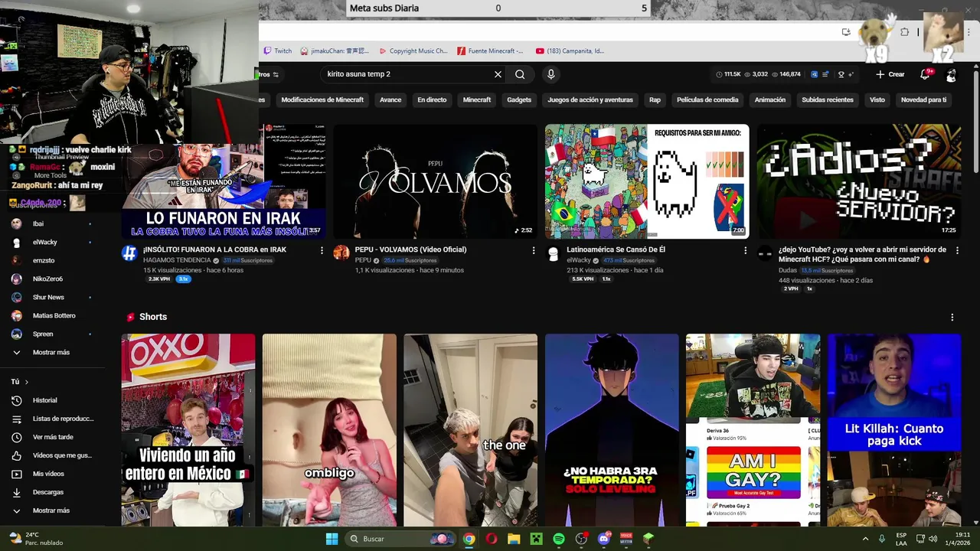Open YouTube notifications bell
This screenshot has width=980, height=551.
pos(925,74)
